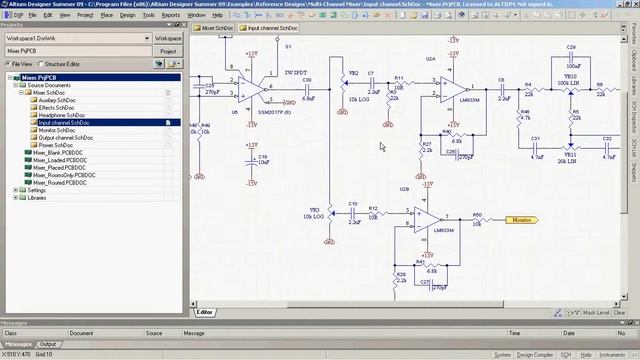Open the toolbar zoom tools dropdown arrow
The width and height of the screenshot is (640, 360).
pyautogui.click(x=516, y=15)
